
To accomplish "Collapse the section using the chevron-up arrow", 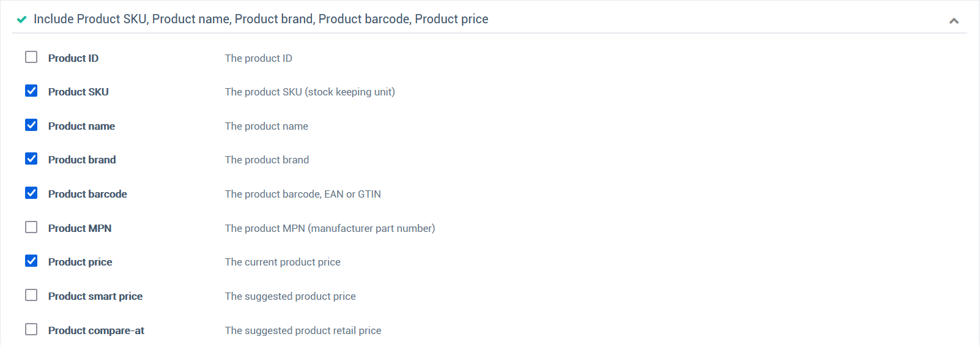I will pyautogui.click(x=954, y=21).
